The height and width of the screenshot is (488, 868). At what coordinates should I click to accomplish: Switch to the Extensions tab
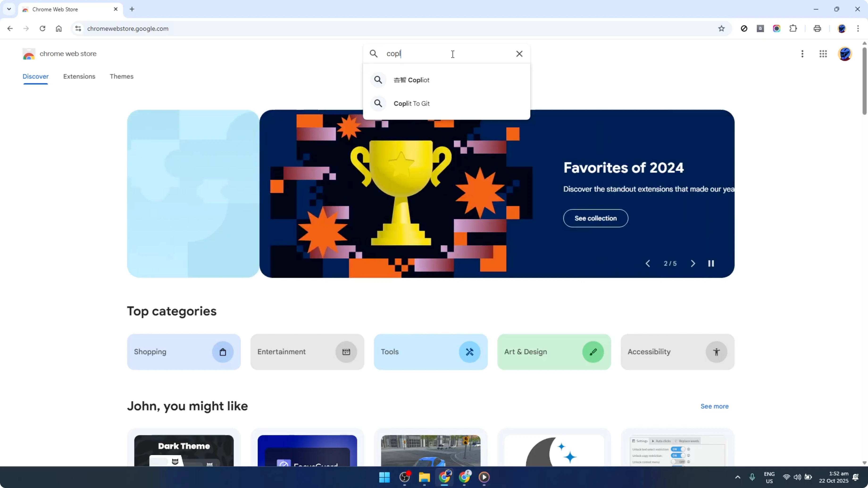(79, 76)
